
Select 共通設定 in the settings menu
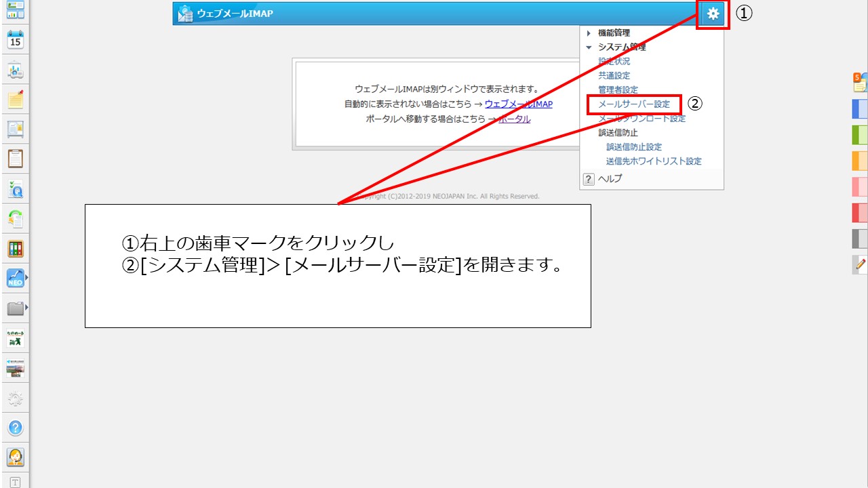point(614,75)
